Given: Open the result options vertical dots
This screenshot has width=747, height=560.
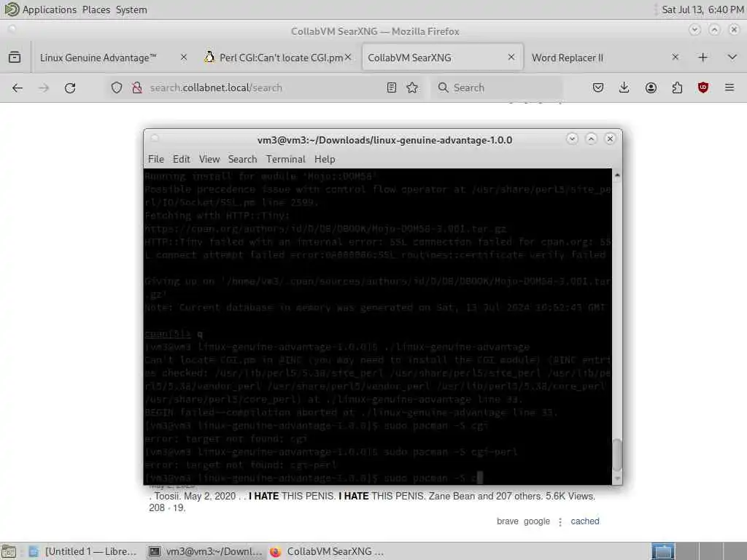Looking at the screenshot, I should tap(560, 522).
